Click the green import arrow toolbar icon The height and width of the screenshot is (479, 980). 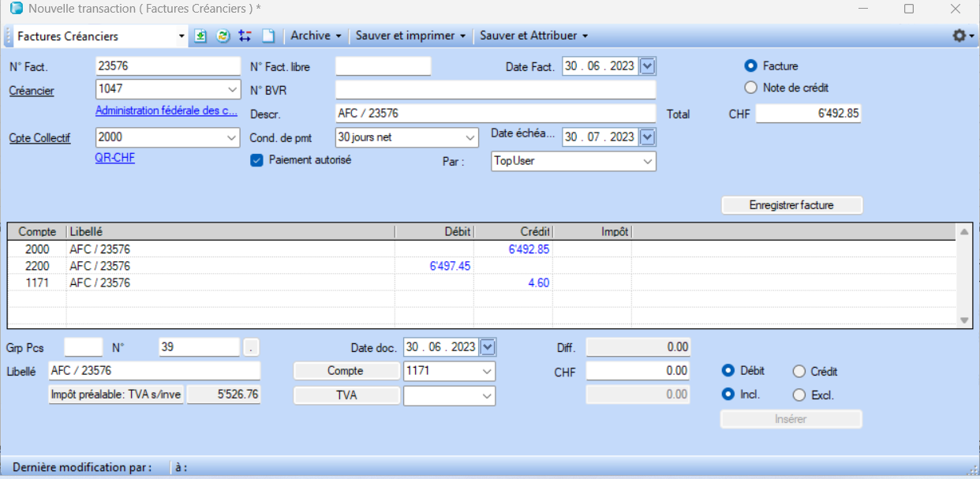[x=201, y=36]
